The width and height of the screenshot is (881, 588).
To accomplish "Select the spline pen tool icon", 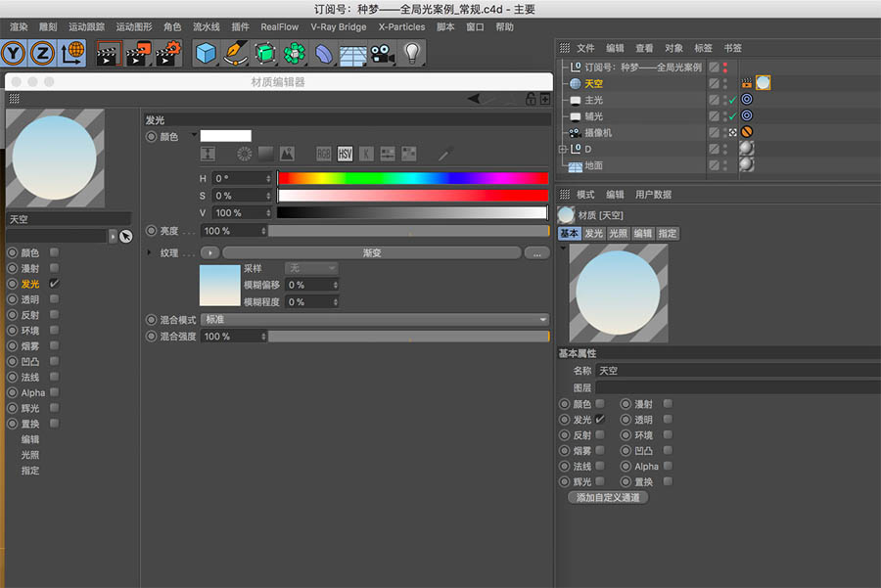I will 234,54.
